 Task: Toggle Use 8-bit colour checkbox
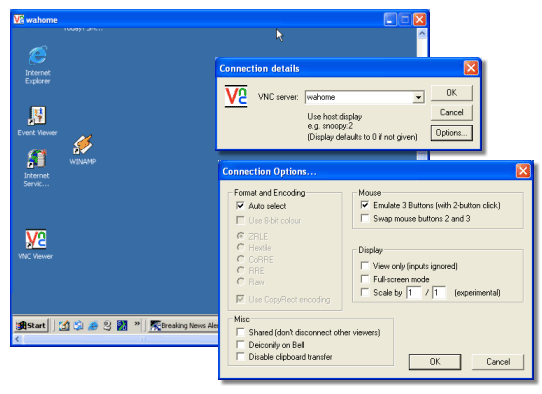pyautogui.click(x=240, y=220)
